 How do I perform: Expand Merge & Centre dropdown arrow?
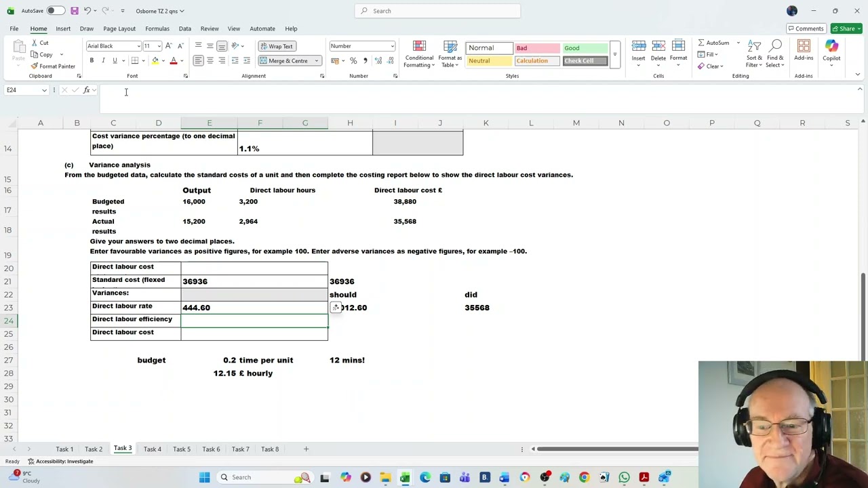click(316, 61)
